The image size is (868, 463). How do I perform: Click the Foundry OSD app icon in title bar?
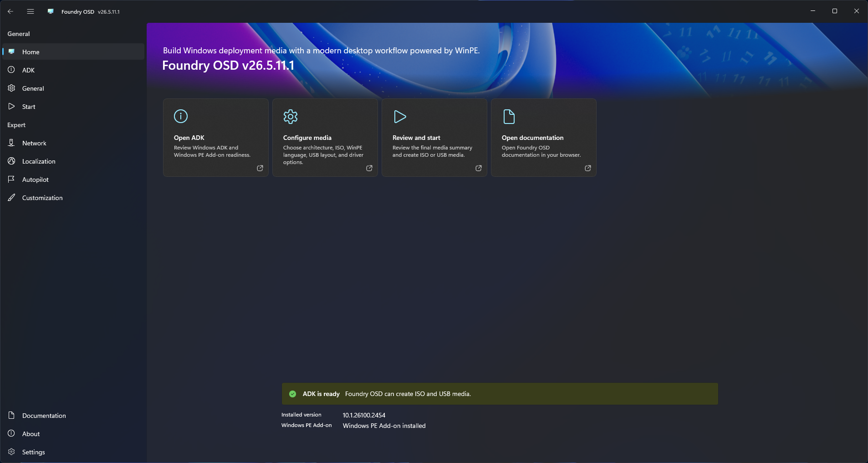51,11
